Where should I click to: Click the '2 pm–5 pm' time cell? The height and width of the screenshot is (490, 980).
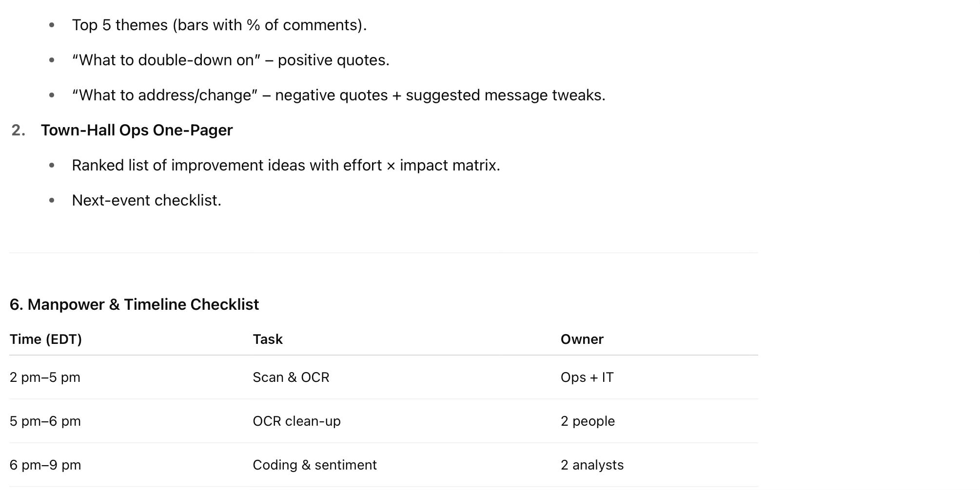pos(45,377)
